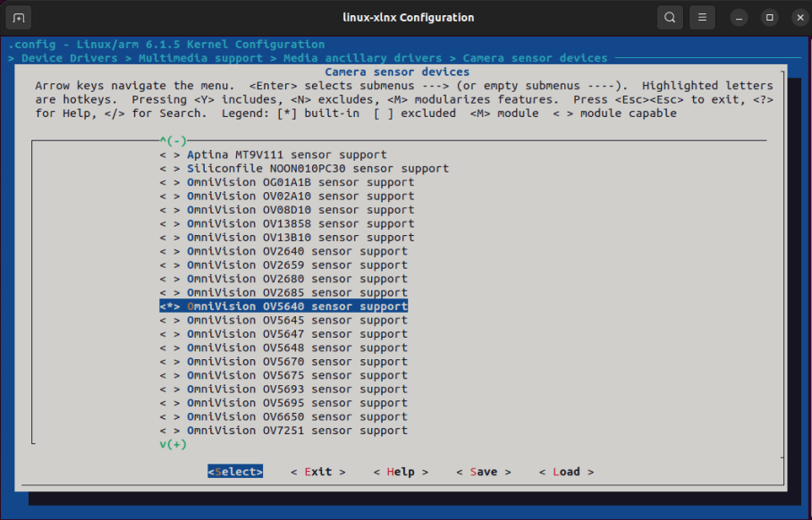The height and width of the screenshot is (520, 812).
Task: Click Device Drivers in breadcrumb path
Action: click(70, 58)
